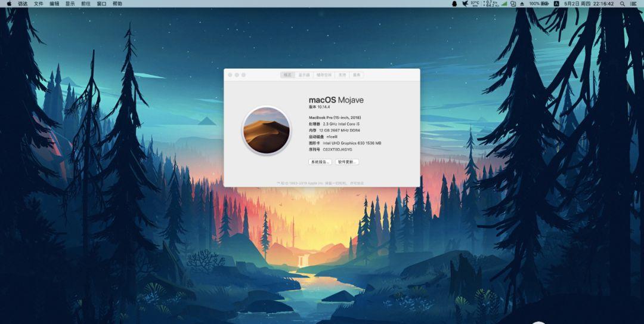This screenshot has height=324, width=644.
Task: Click Intel UHD Graphics 630 1536 MB text
Action: tap(352, 143)
